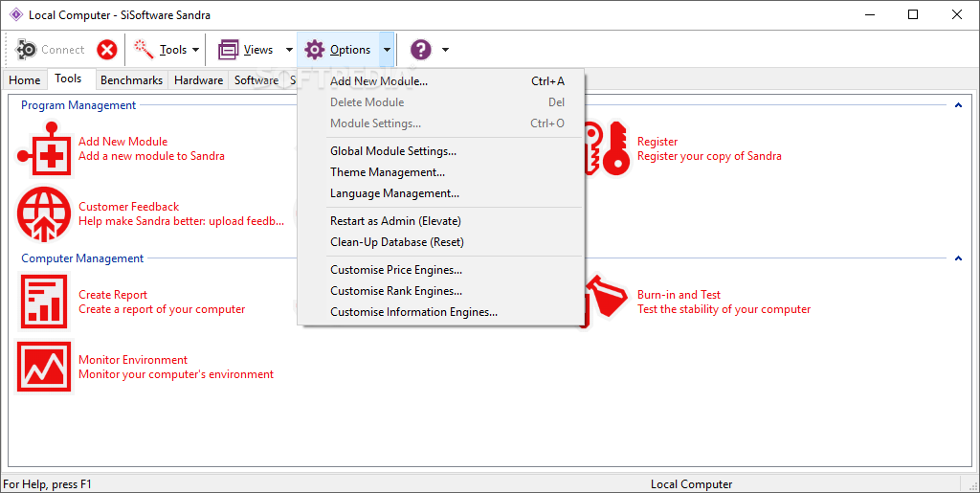Screen dimensions: 980x493
Task: Click 'Test the stability of your computer' text
Action: 724,309
